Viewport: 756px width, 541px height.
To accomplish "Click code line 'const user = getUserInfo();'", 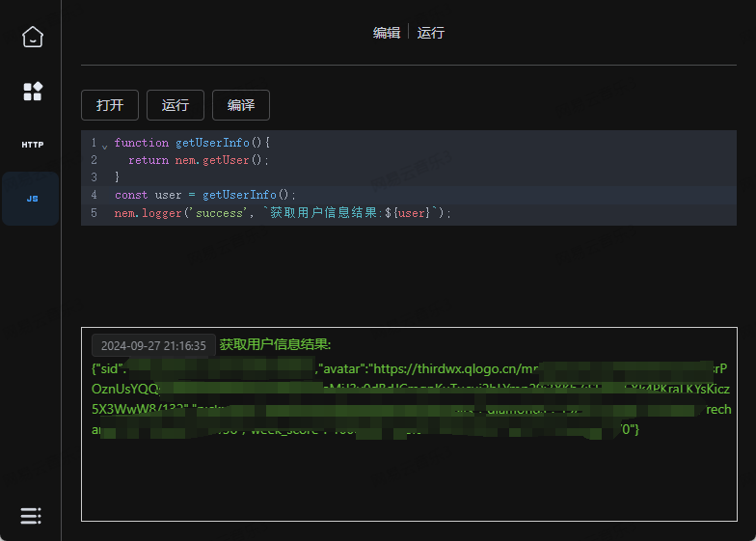I will point(204,195).
